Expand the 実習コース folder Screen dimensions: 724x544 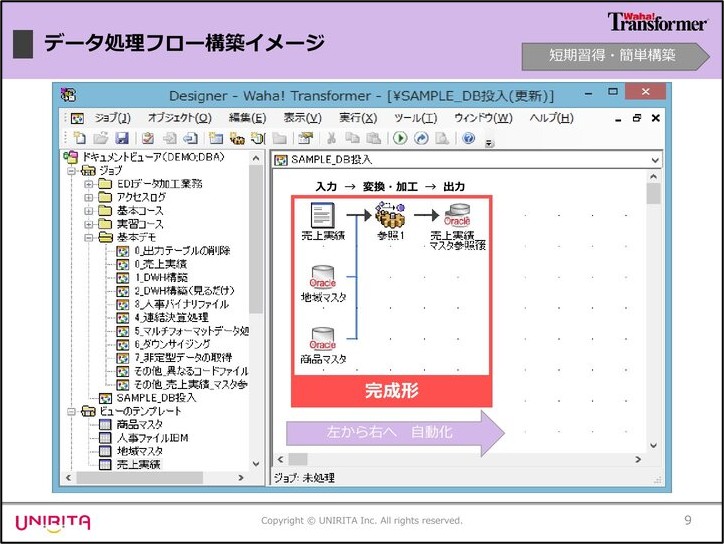[89, 224]
